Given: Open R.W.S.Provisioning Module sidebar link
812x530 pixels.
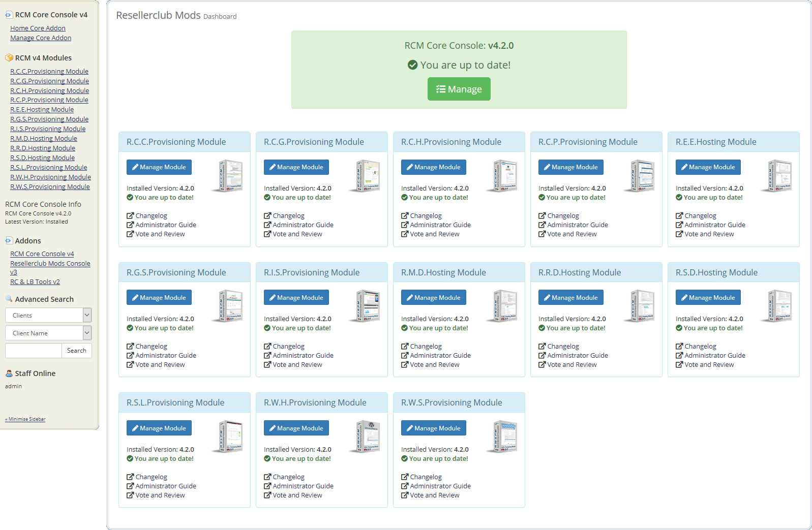Looking at the screenshot, I should (x=50, y=187).
